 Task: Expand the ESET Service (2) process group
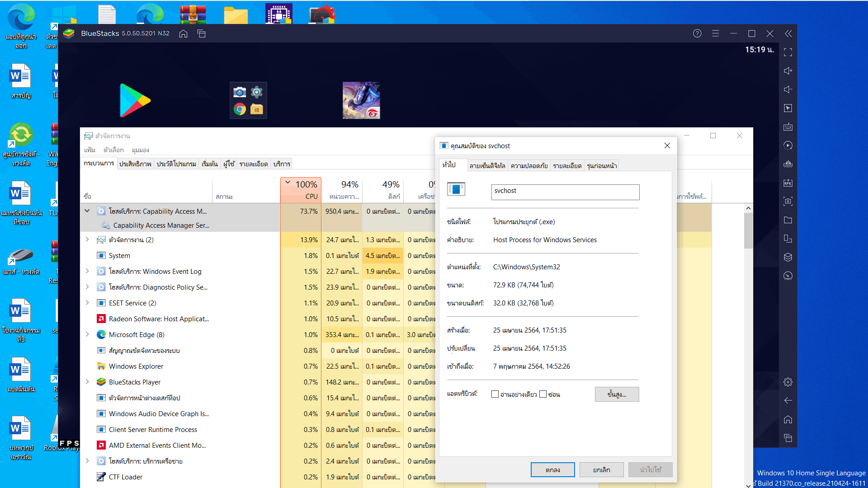click(x=87, y=303)
